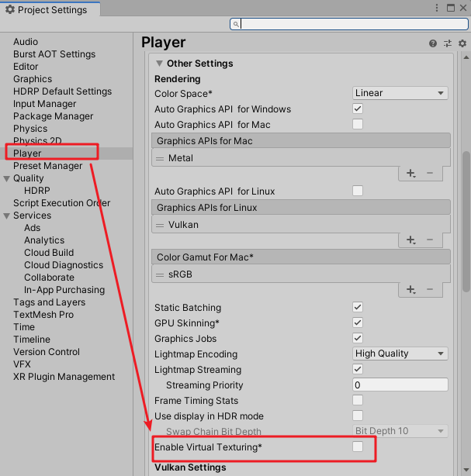Viewport: 471px width, 476px height.
Task: Toggle the Lightmap Streaming checkbox
Action: (358, 369)
